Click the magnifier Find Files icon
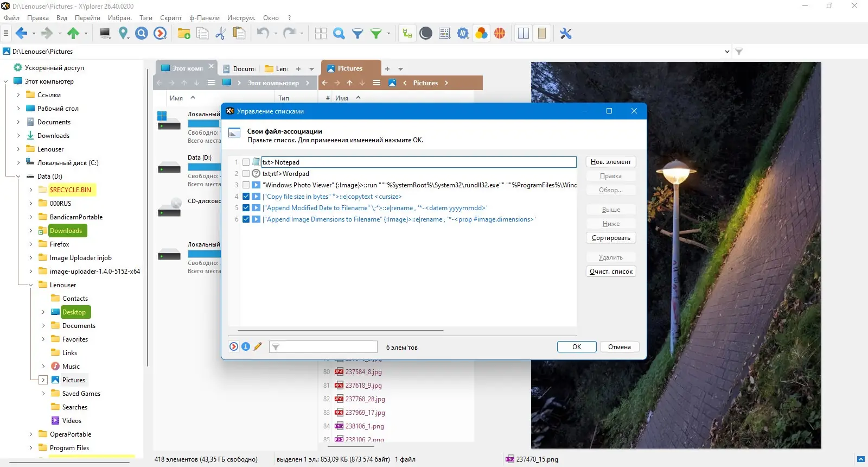This screenshot has height=467, width=868. coord(339,34)
